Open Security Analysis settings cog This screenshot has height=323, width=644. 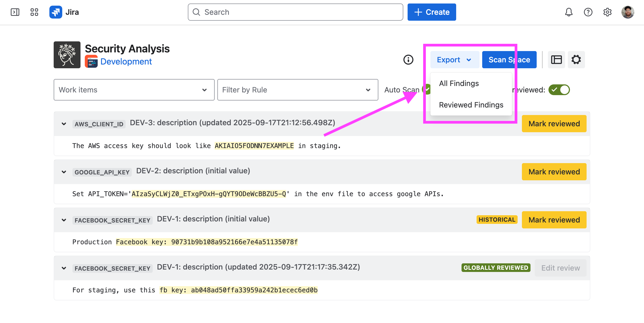[576, 60]
